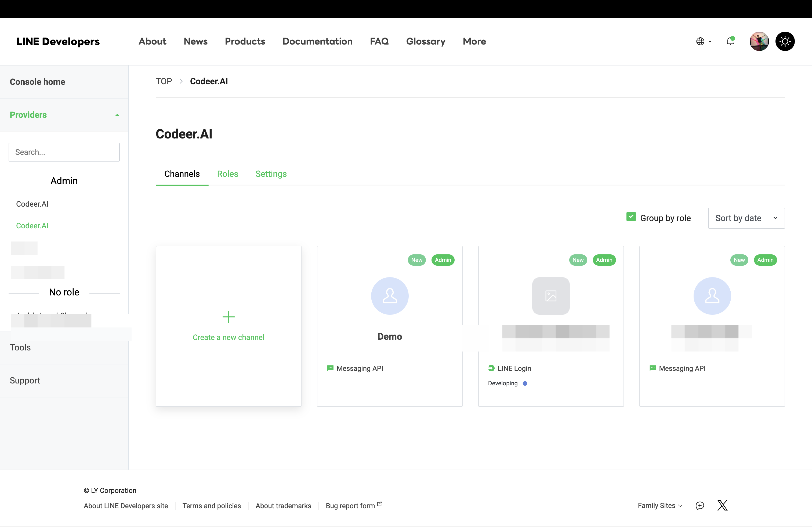Toggle dark mode with the sun icon

coord(785,41)
